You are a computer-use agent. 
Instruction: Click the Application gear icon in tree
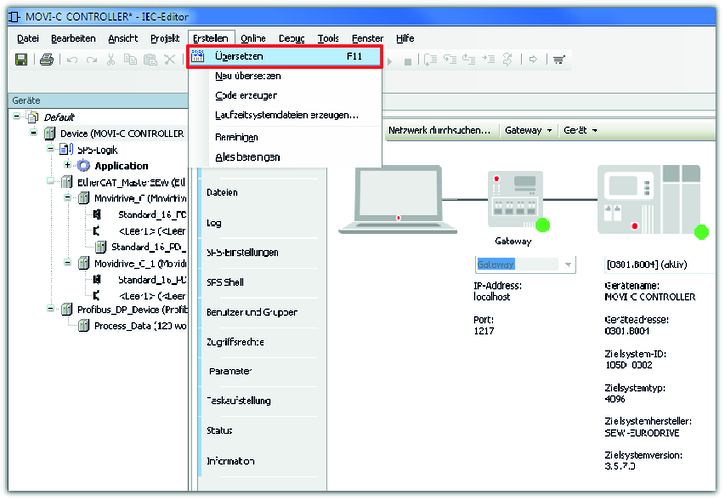click(84, 166)
